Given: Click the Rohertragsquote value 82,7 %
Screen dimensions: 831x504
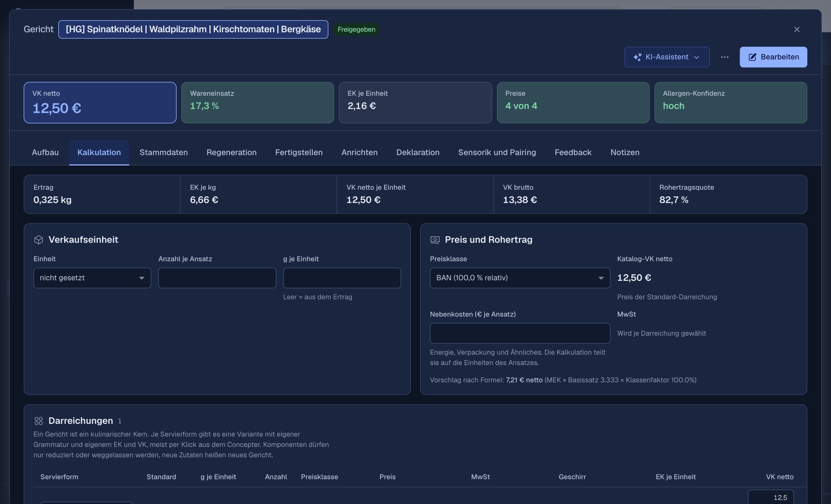Looking at the screenshot, I should [673, 200].
